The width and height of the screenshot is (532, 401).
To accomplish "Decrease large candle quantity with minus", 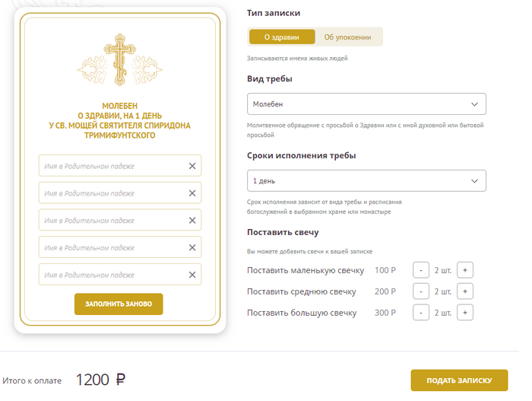I will click(x=421, y=313).
